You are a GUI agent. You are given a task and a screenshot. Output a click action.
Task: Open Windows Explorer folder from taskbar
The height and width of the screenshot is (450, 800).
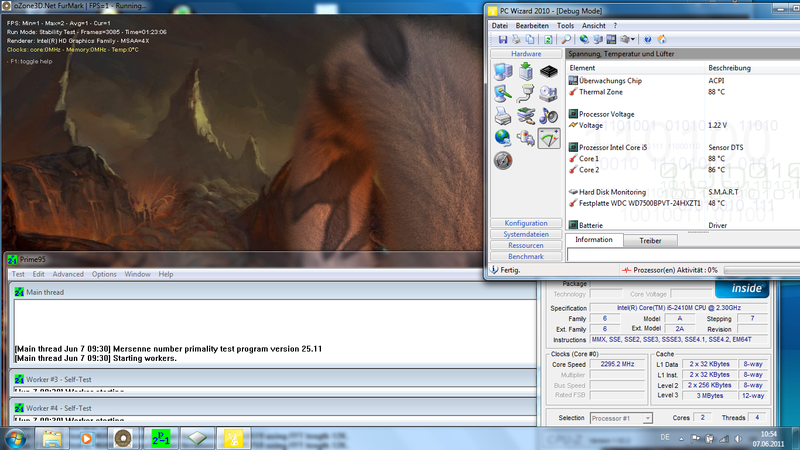pos(52,439)
